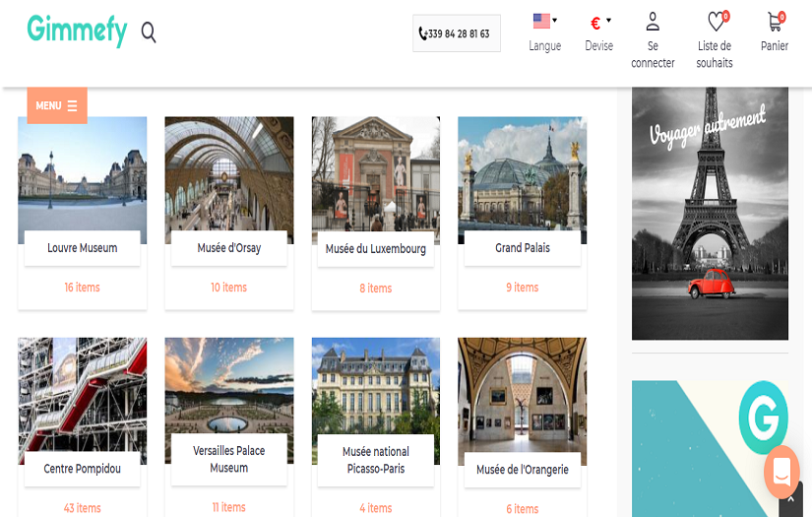Click the shopping cart icon
The width and height of the screenshot is (812, 517).
pos(775,22)
